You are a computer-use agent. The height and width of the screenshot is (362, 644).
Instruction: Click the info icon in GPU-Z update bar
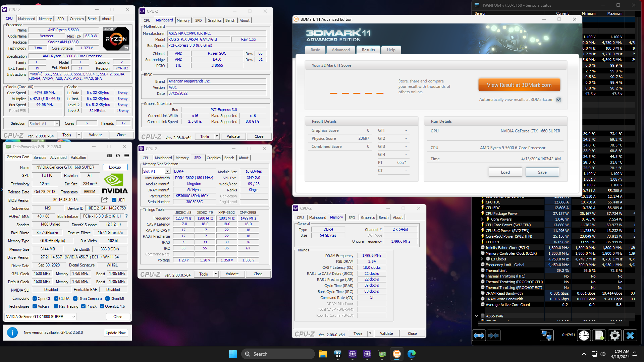(12, 333)
